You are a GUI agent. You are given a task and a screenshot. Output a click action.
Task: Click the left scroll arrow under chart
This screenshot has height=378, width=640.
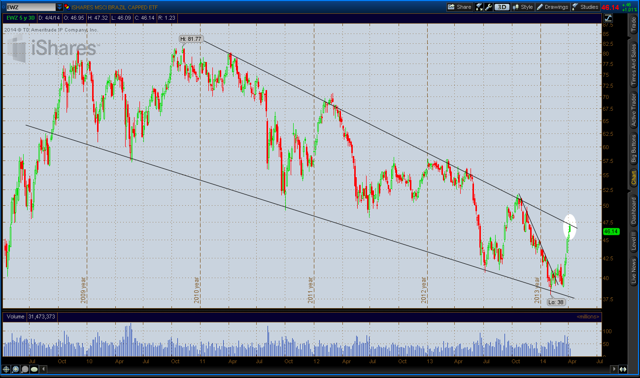44,369
